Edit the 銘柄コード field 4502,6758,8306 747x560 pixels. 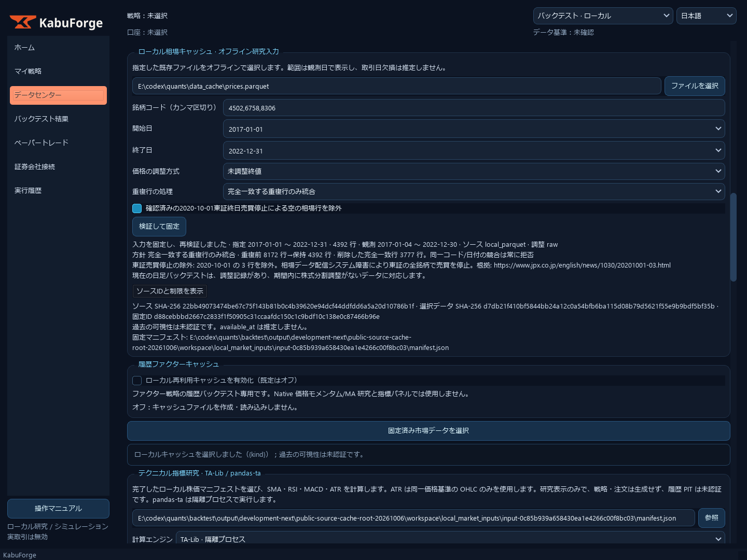click(474, 108)
